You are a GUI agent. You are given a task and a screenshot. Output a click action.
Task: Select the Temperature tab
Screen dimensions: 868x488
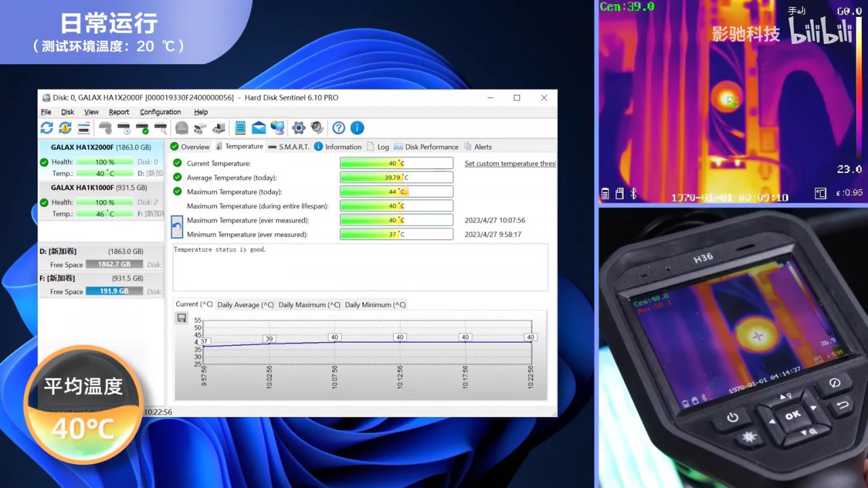click(x=239, y=146)
